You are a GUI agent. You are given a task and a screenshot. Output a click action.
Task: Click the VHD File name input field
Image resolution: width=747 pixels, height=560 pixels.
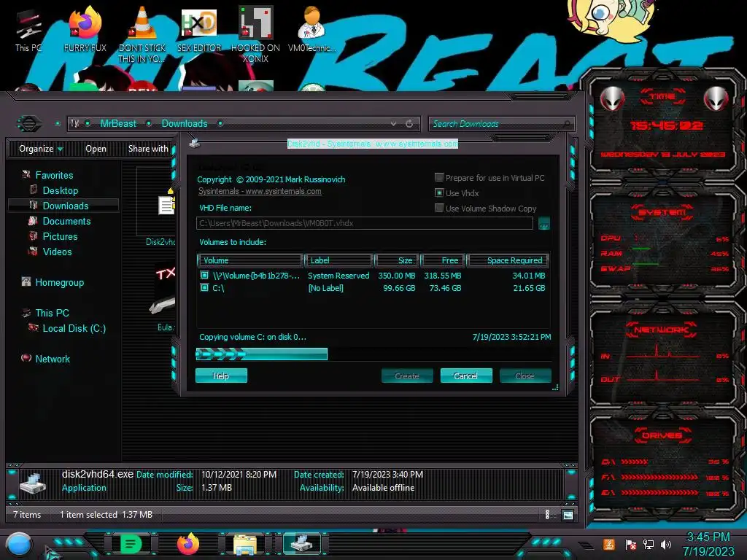coord(365,223)
